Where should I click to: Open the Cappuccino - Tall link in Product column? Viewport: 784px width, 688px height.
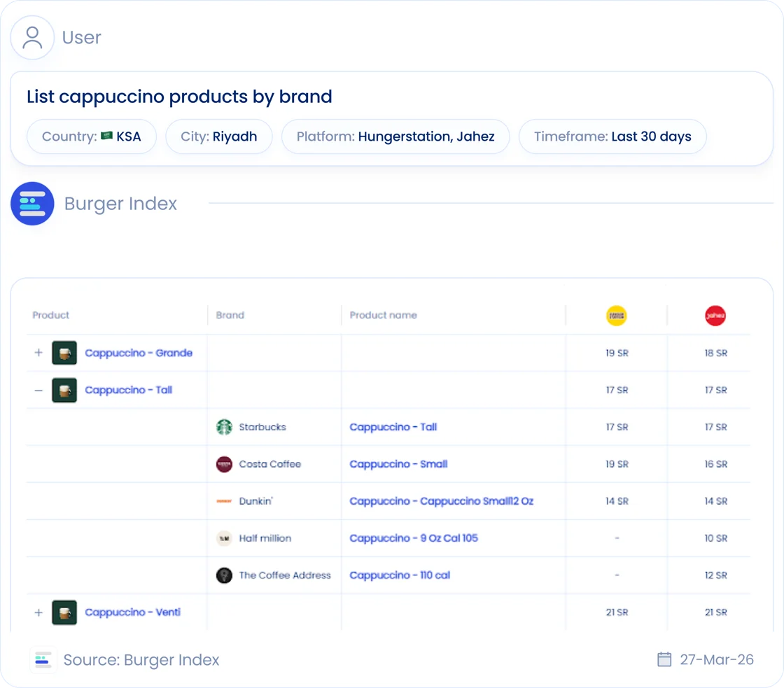click(129, 390)
